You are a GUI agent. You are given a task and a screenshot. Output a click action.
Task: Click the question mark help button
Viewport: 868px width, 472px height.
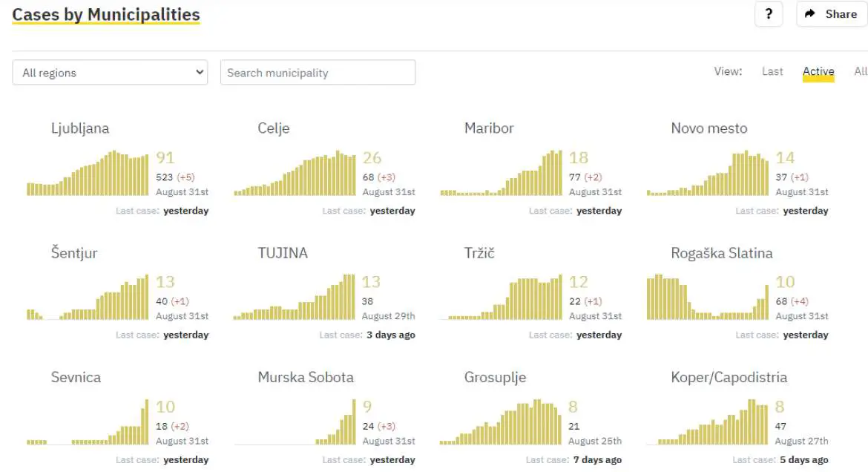click(769, 14)
